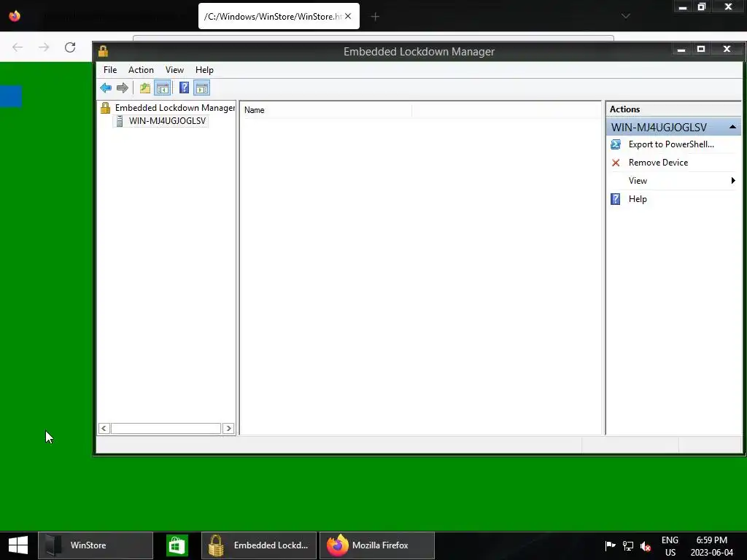Toggle the Show/Hide Console Tree icon
The width and height of the screenshot is (747, 560).
[x=163, y=88]
